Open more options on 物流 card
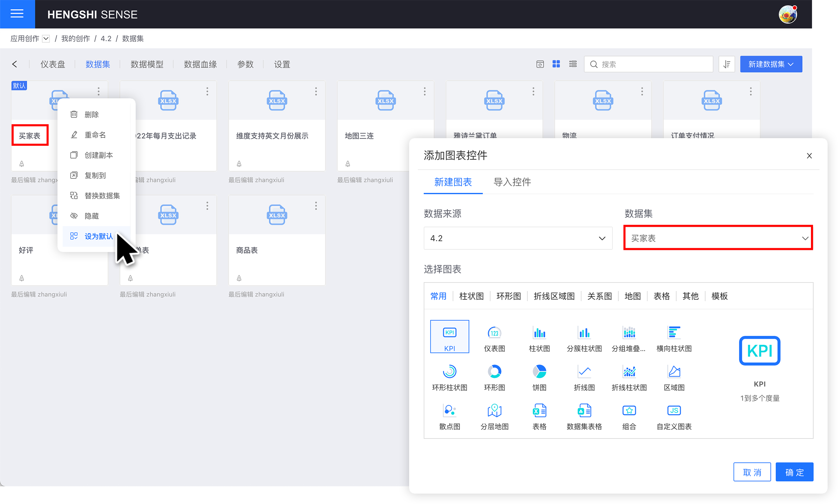 pyautogui.click(x=642, y=91)
